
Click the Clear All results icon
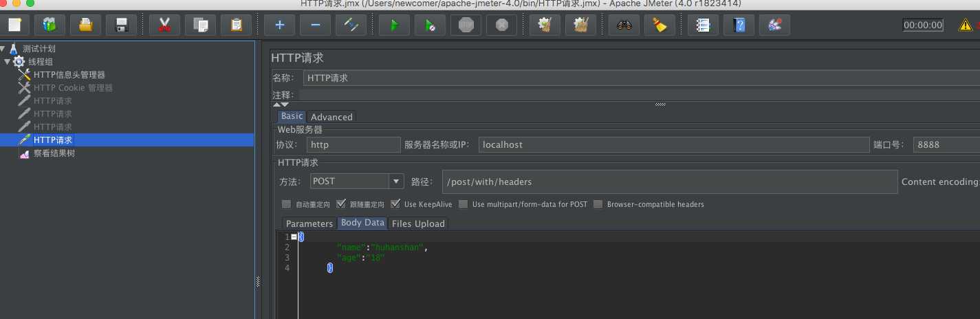[580, 25]
